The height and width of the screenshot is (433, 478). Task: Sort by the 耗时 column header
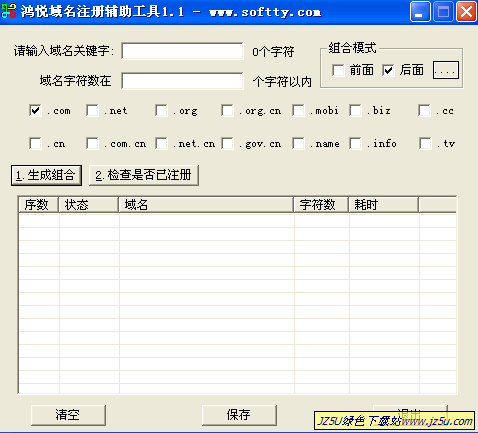pyautogui.click(x=384, y=204)
